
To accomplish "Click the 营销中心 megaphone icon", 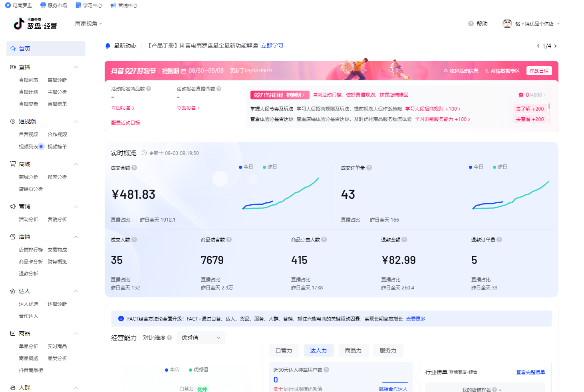I will (x=113, y=6).
